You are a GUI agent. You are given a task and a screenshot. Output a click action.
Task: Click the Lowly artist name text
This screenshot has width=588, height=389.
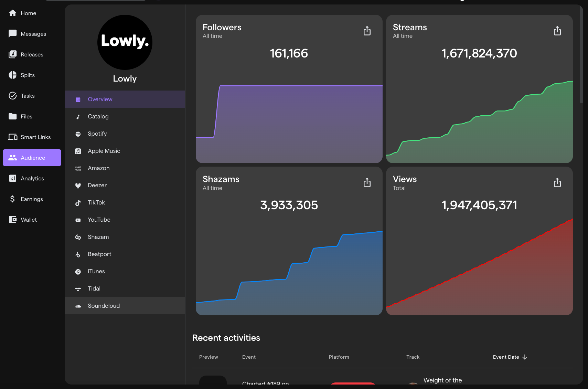tap(125, 78)
